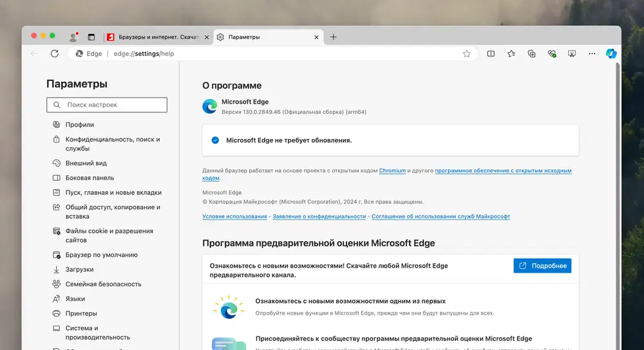Click the download arrow icon beside Загрузки
This screenshot has height=350, width=644.
click(x=56, y=270)
